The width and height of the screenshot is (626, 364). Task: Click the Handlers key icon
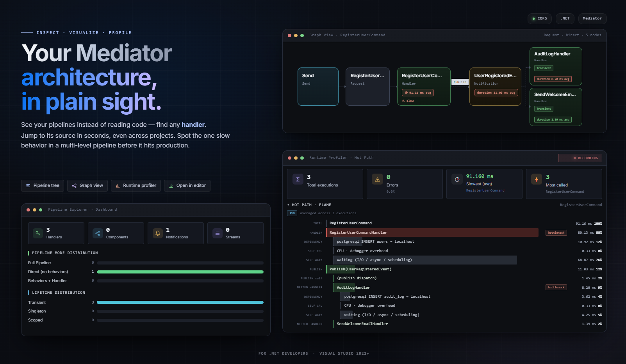[38, 233]
